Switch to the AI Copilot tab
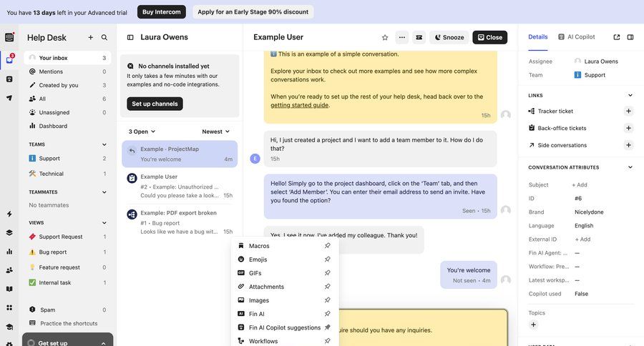 pos(577,37)
